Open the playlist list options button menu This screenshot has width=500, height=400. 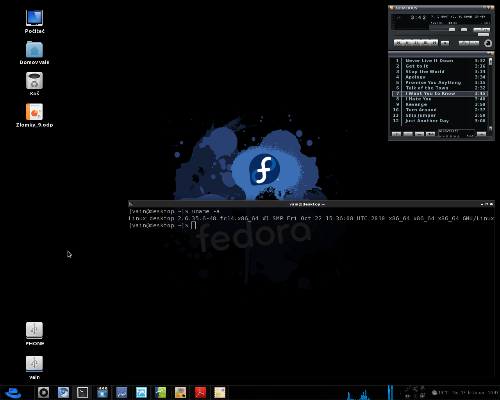coord(482,134)
